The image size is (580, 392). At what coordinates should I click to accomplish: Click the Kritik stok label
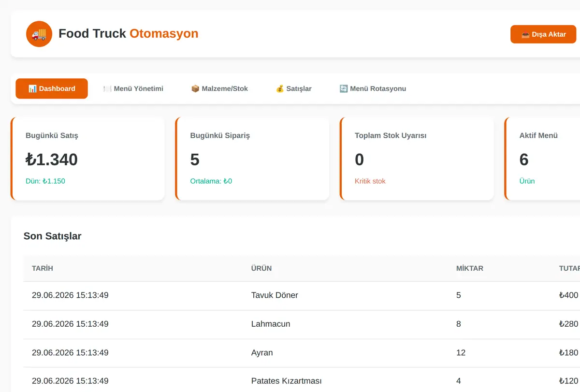[370, 181]
